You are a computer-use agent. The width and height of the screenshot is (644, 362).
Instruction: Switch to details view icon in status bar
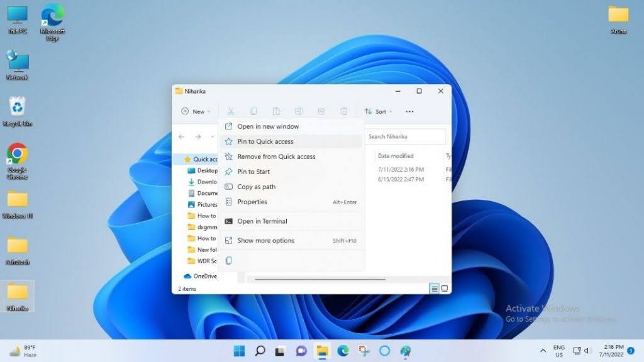[x=434, y=288]
